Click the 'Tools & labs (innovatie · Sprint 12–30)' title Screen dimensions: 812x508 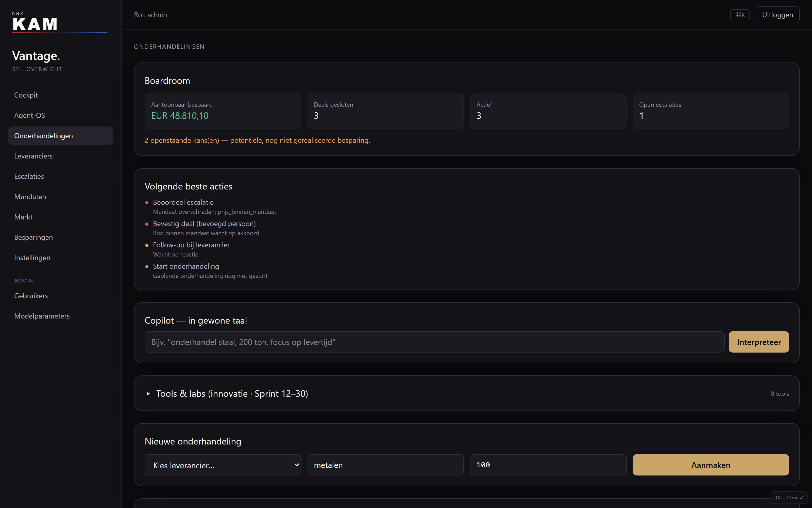click(x=232, y=393)
